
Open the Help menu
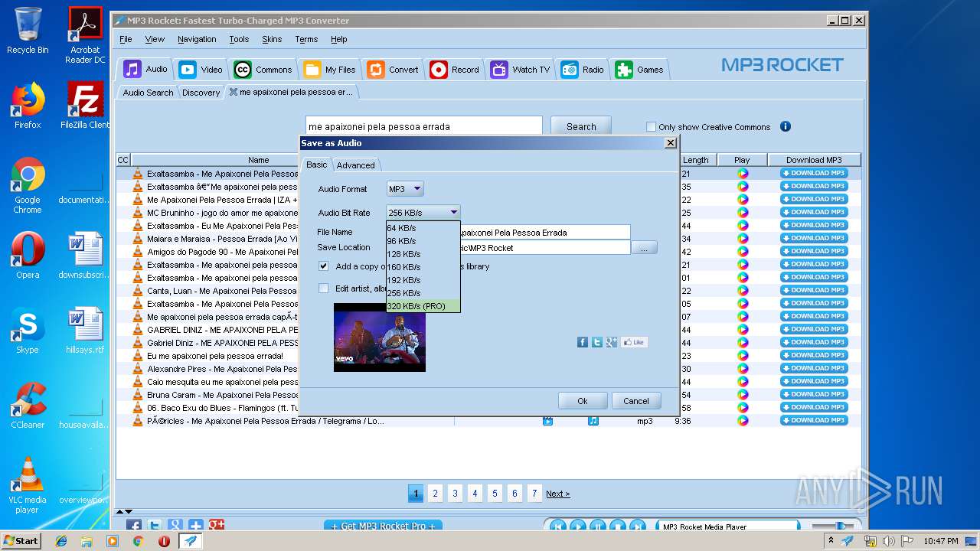click(339, 39)
